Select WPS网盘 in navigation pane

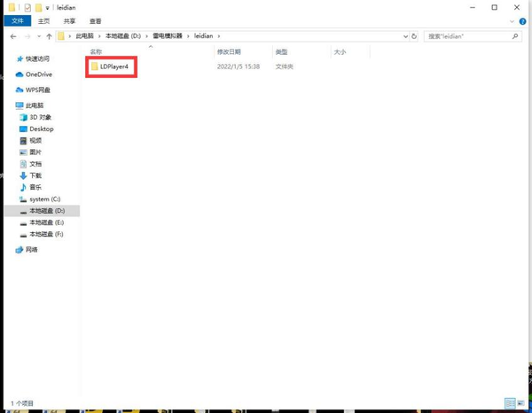pyautogui.click(x=33, y=90)
